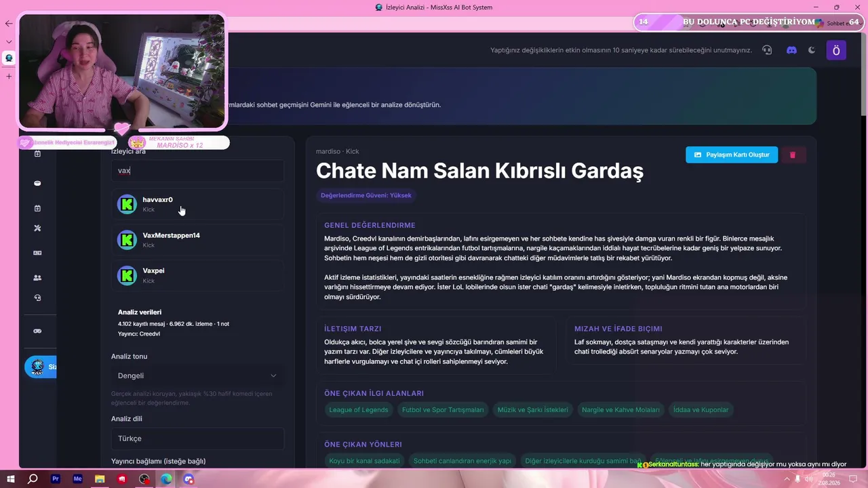Toggle dark mode moon icon
Screen dimensions: 868x488
(812, 50)
